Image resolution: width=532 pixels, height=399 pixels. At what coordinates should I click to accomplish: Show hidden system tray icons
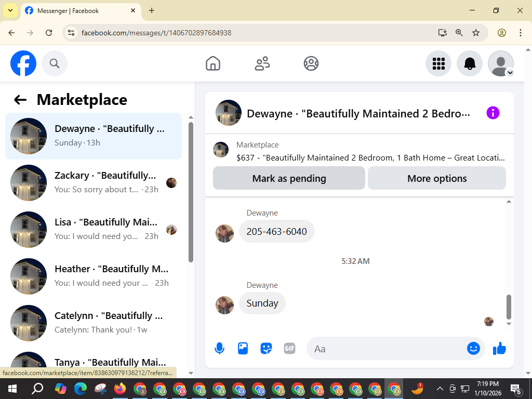440,389
